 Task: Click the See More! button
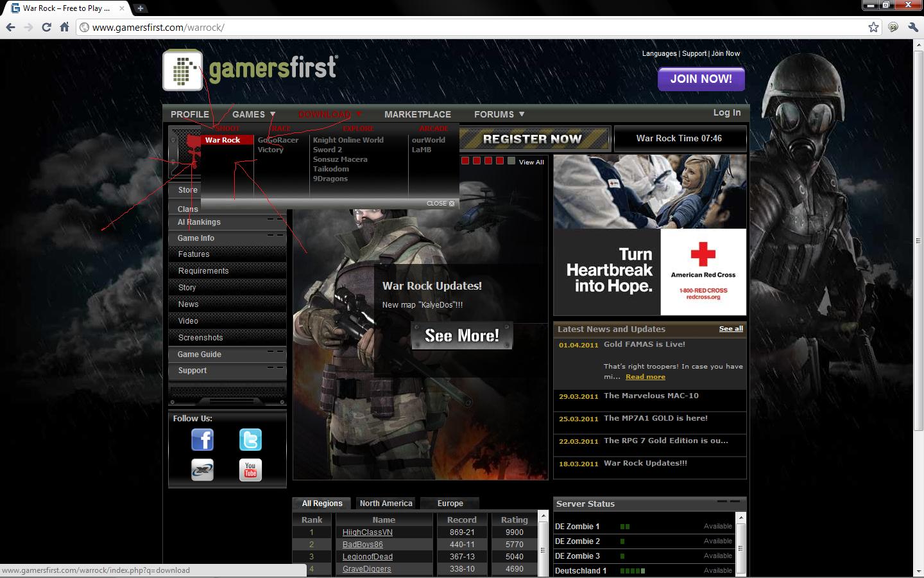coord(462,335)
